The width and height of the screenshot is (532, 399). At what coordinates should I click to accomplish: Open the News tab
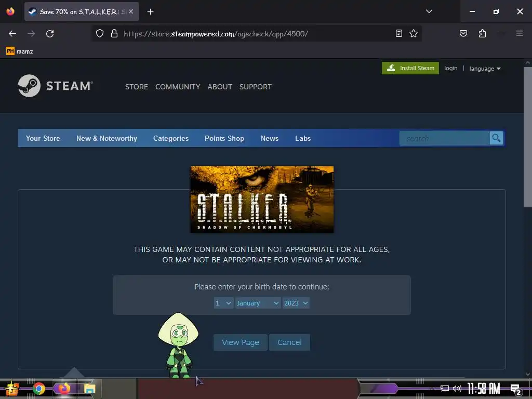pos(270,138)
